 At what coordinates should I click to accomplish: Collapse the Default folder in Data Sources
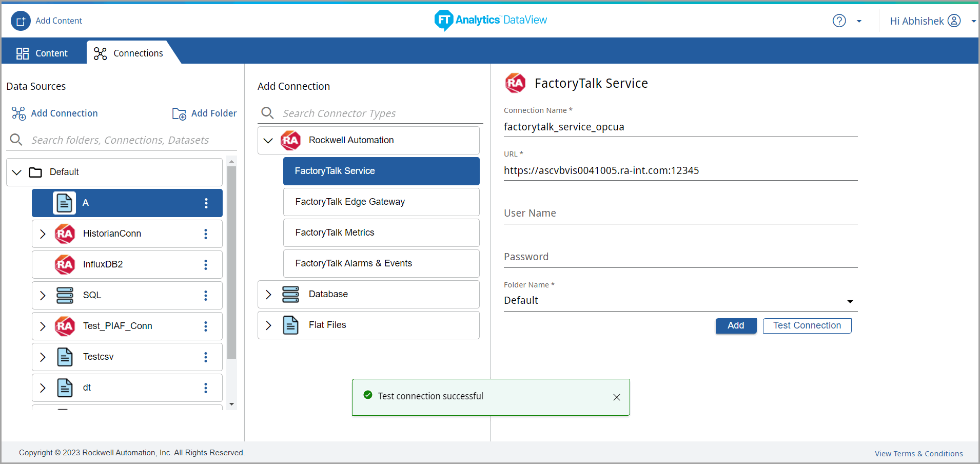point(16,172)
